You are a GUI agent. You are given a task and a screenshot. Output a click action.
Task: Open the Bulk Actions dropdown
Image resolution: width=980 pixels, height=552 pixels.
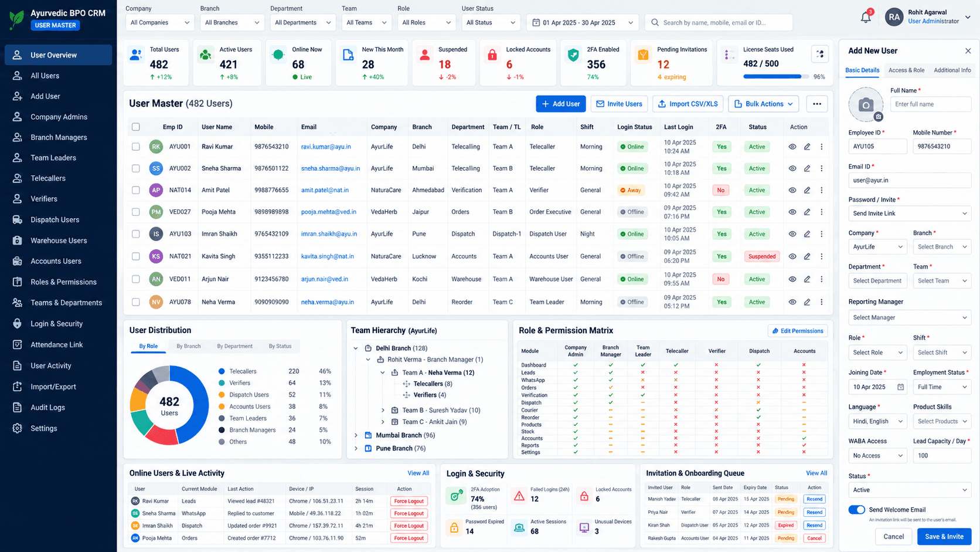click(764, 104)
